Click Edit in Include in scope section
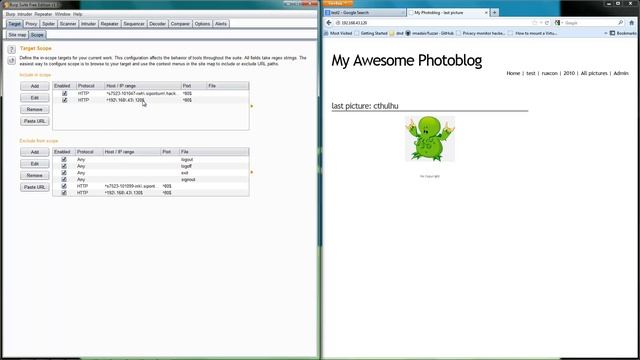Image resolution: width=640 pixels, height=360 pixels. coord(35,98)
